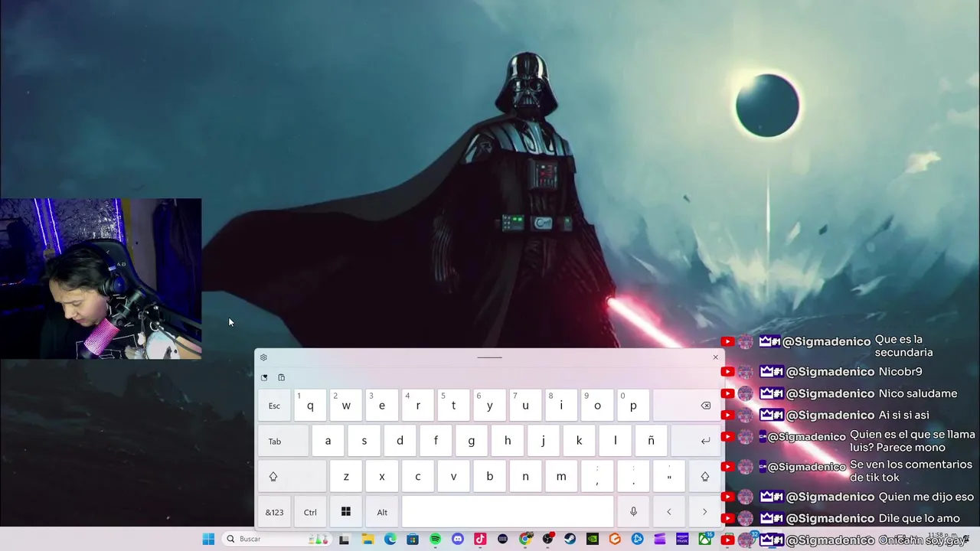
Task: Tap the ñ key
Action: (651, 441)
